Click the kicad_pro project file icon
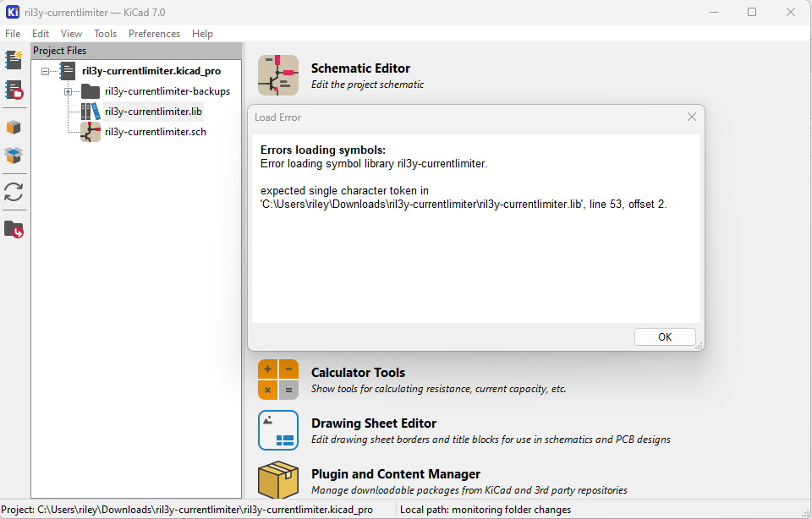The width and height of the screenshot is (812, 519). click(x=68, y=71)
